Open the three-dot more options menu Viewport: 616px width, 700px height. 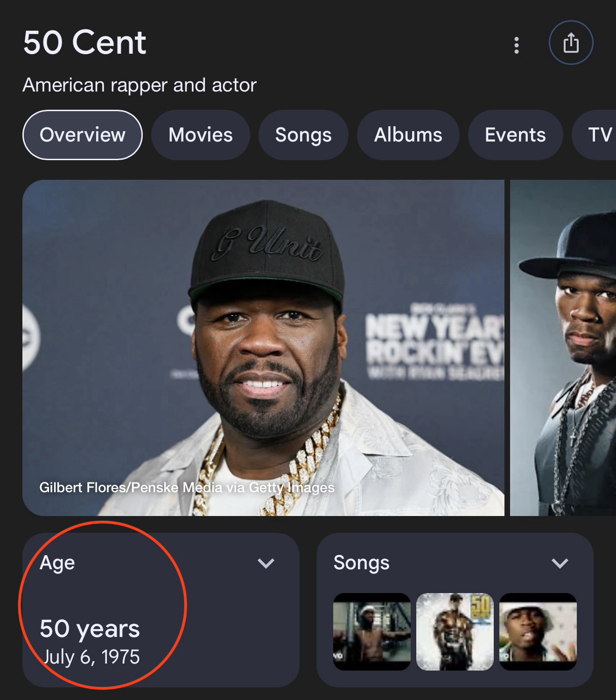(x=516, y=45)
